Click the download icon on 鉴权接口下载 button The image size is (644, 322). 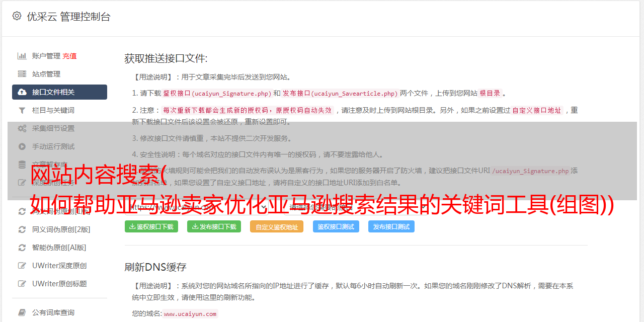coord(132,226)
